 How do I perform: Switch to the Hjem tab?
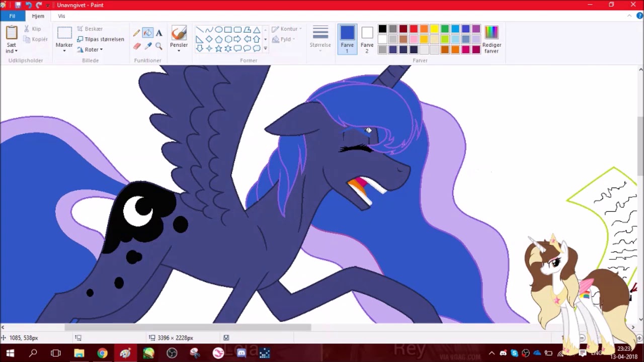[38, 16]
